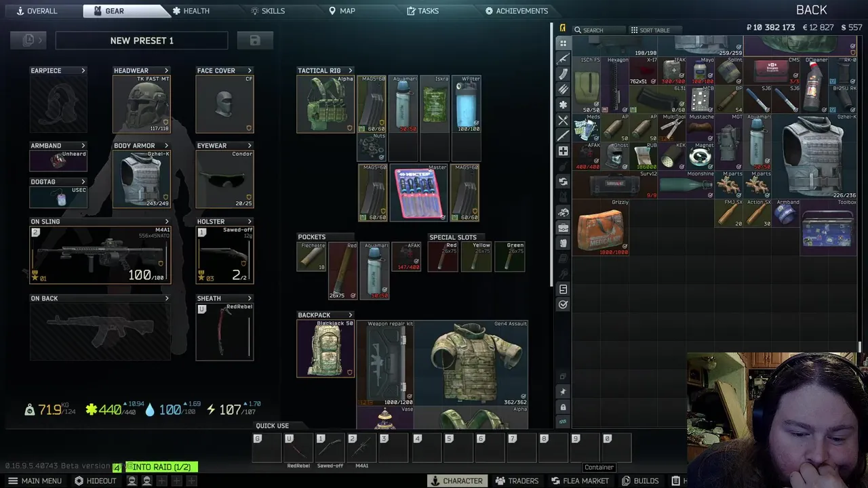Select the food filter fork-knife icon
This screenshot has width=868, height=488.
click(x=563, y=121)
